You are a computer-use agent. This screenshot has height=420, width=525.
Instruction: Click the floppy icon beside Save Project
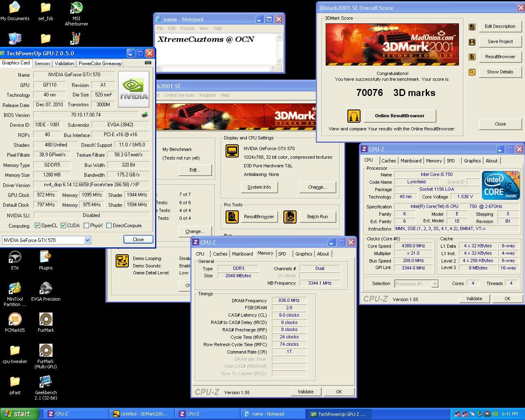(x=472, y=42)
